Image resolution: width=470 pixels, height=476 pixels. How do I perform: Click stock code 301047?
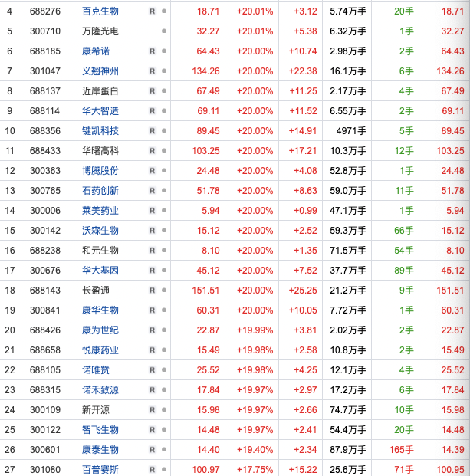click(x=45, y=71)
